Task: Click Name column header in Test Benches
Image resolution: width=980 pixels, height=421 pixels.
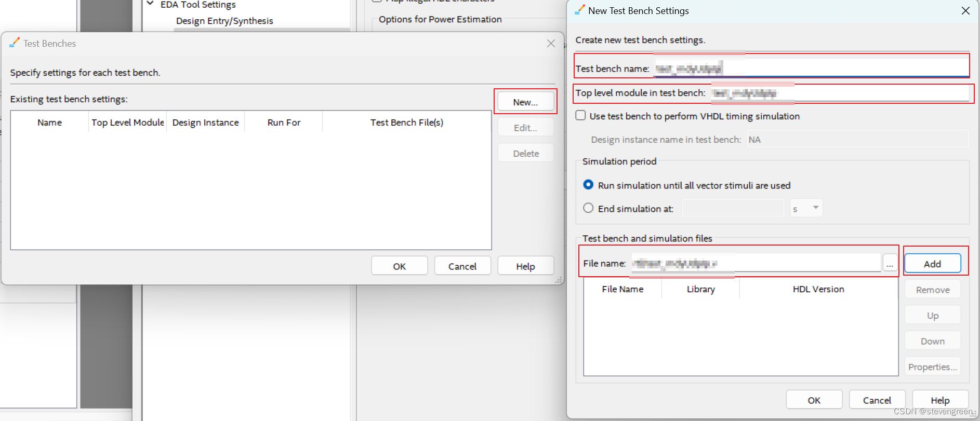Action: pos(49,123)
